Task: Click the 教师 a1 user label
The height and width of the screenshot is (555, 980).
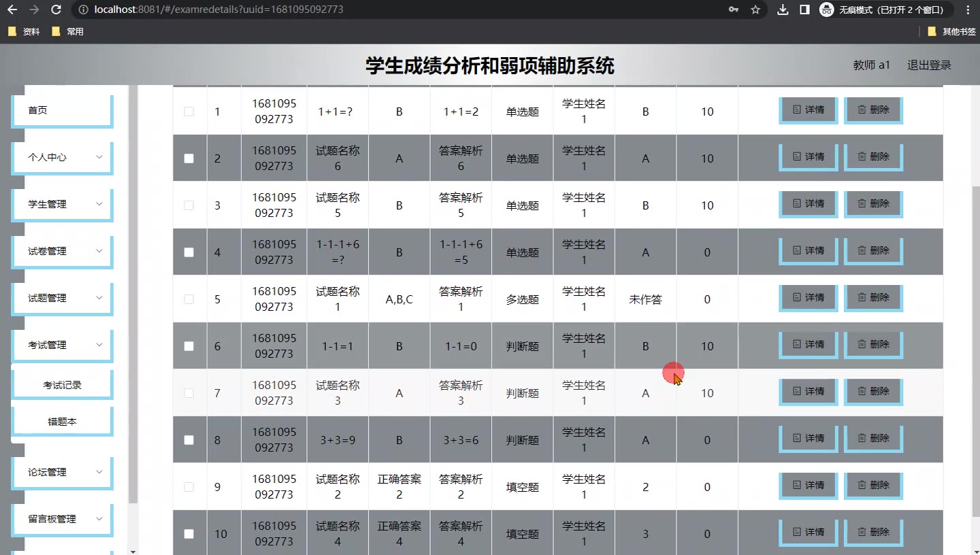Action: tap(872, 65)
